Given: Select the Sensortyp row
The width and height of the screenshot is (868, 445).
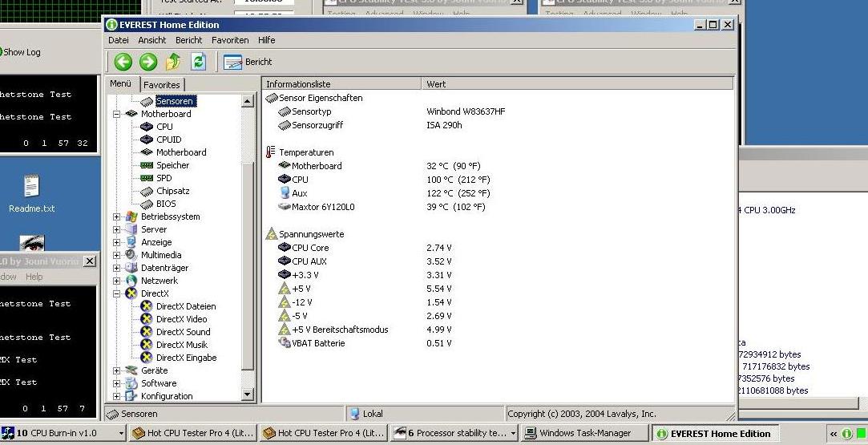Looking at the screenshot, I should point(311,111).
